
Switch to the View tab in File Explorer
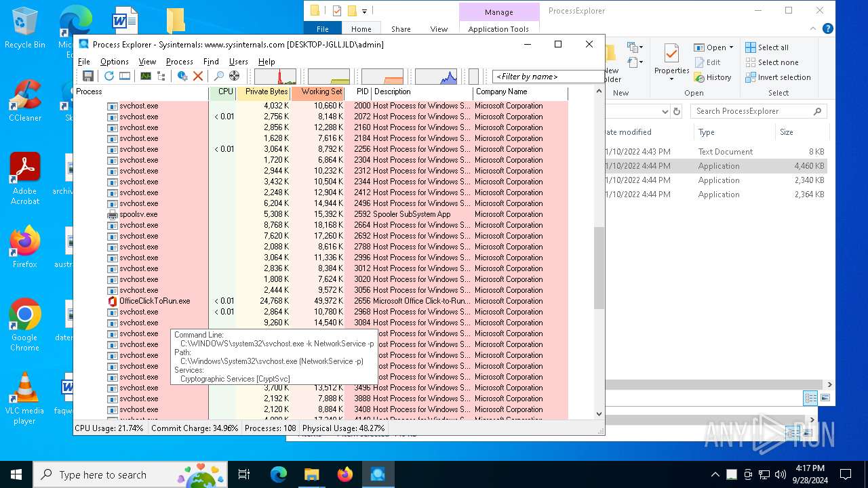(x=439, y=29)
